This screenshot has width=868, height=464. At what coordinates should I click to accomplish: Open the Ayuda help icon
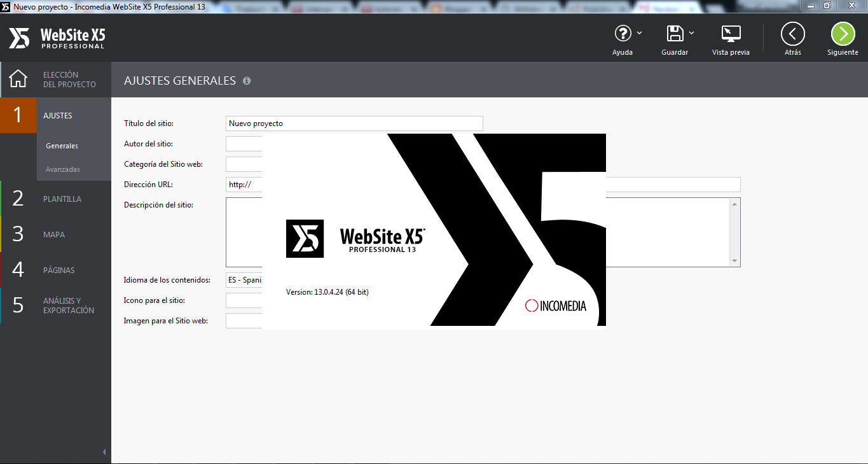(x=623, y=33)
